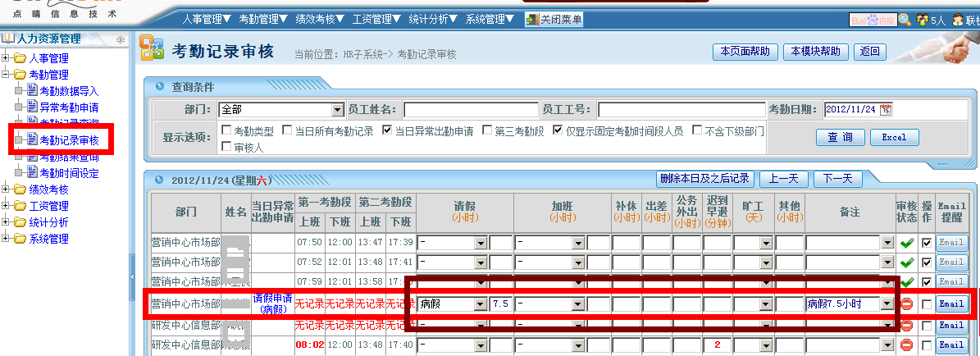Screen dimensions: 980x356
Task: Click the 5人 online users icon
Action: 923,20
